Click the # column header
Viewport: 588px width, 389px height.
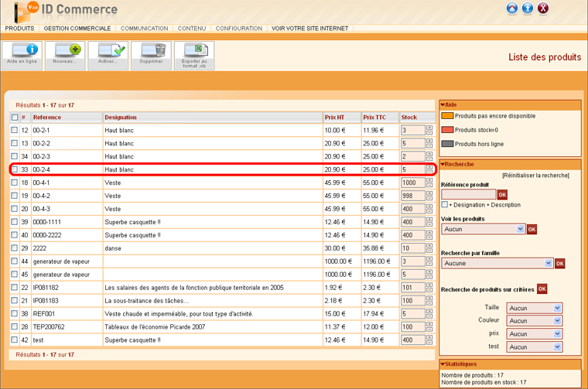point(23,118)
